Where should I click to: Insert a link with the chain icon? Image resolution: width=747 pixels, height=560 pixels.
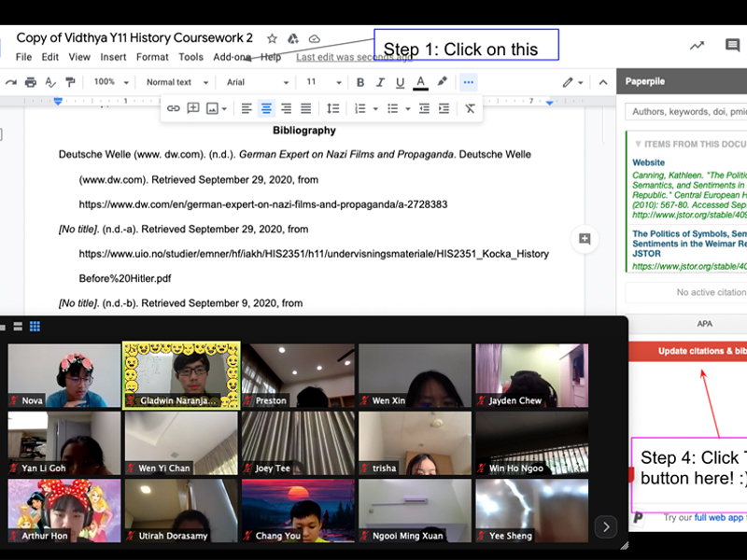point(174,108)
